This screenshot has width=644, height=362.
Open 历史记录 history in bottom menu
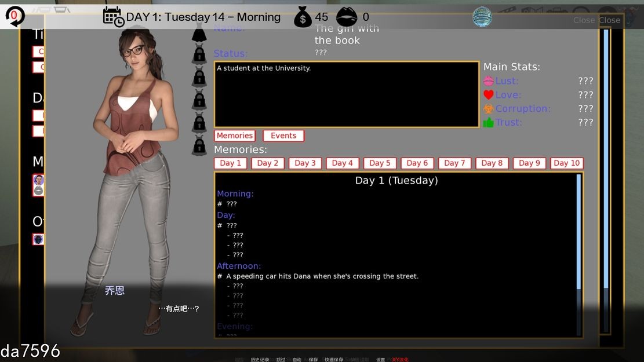point(260,359)
